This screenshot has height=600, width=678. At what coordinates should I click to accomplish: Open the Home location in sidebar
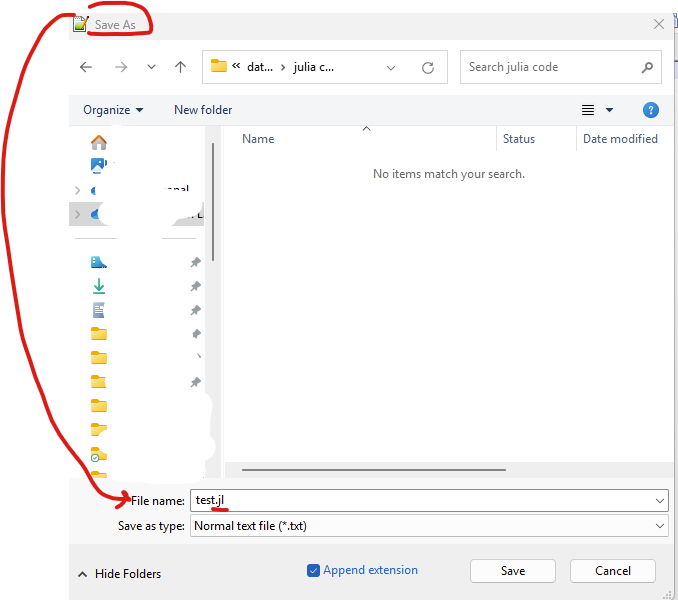[98, 142]
